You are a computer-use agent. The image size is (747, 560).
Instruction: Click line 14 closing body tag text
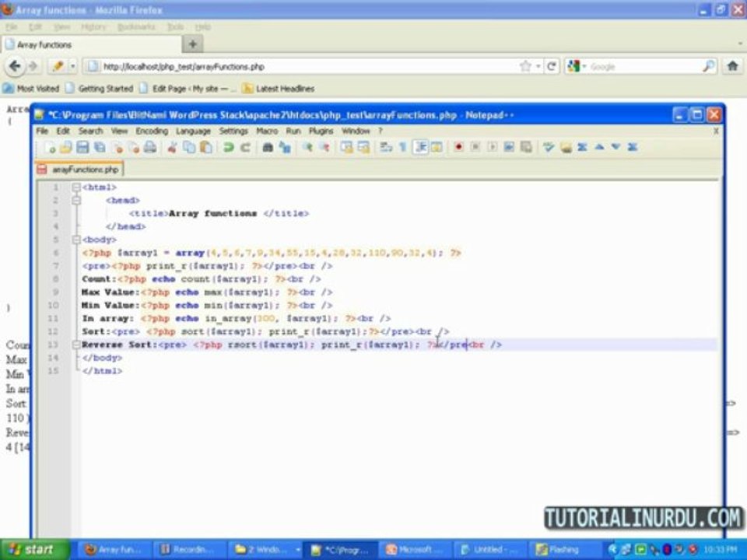(102, 358)
